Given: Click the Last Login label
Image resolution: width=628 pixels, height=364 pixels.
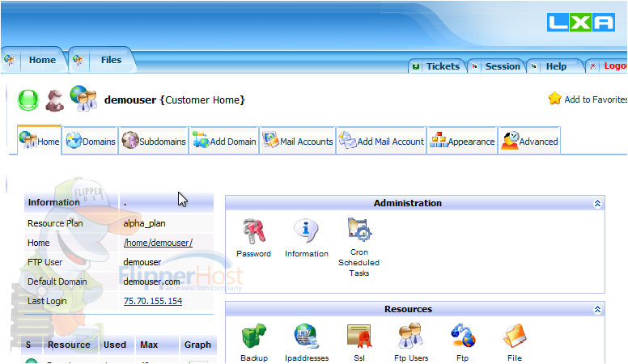Looking at the screenshot, I should tap(47, 301).
